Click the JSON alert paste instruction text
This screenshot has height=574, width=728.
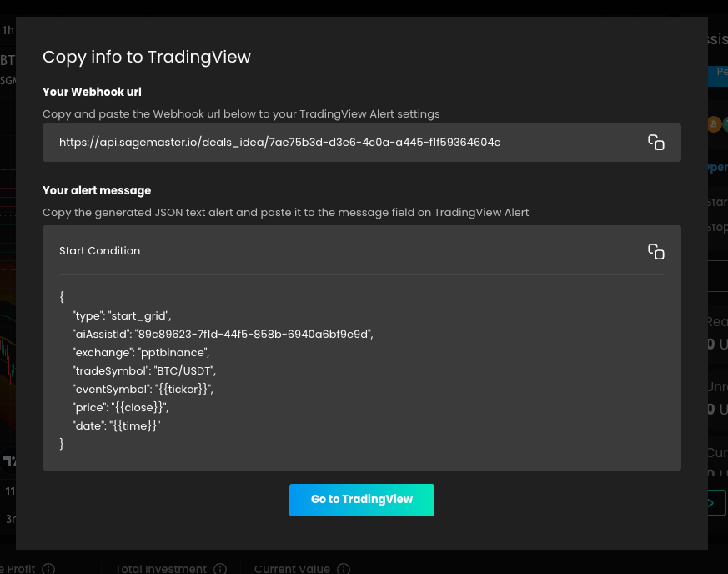tap(285, 212)
